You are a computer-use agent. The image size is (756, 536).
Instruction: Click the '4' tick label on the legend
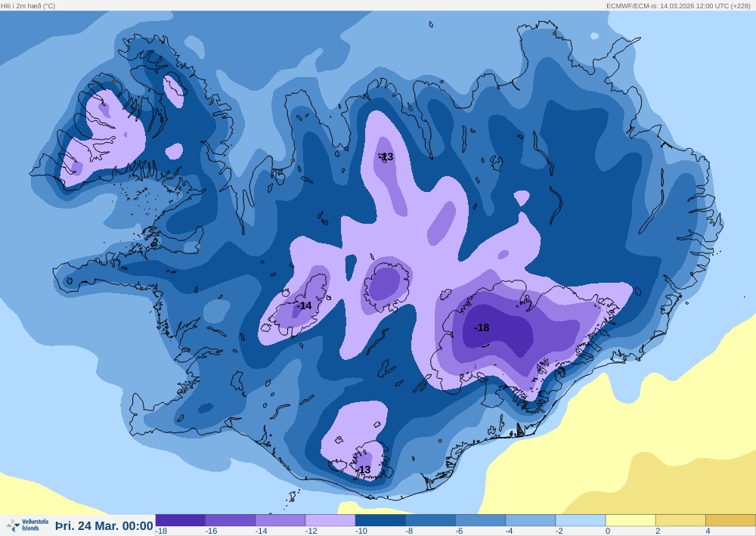(708, 531)
